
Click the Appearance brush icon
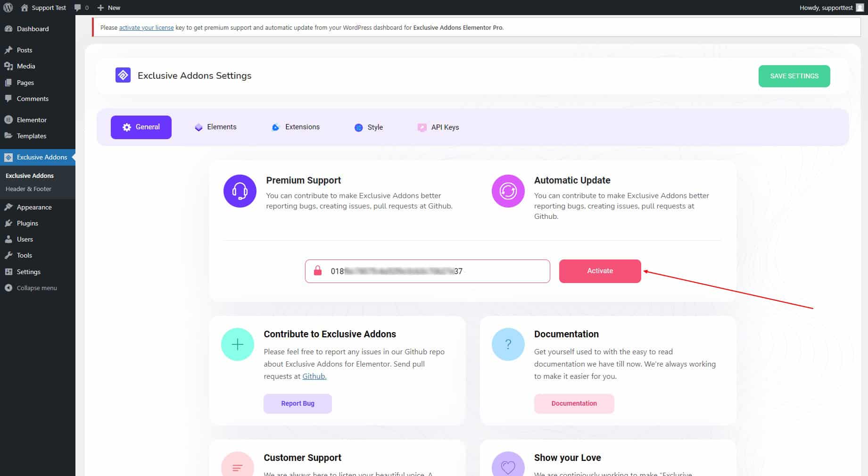(8, 207)
